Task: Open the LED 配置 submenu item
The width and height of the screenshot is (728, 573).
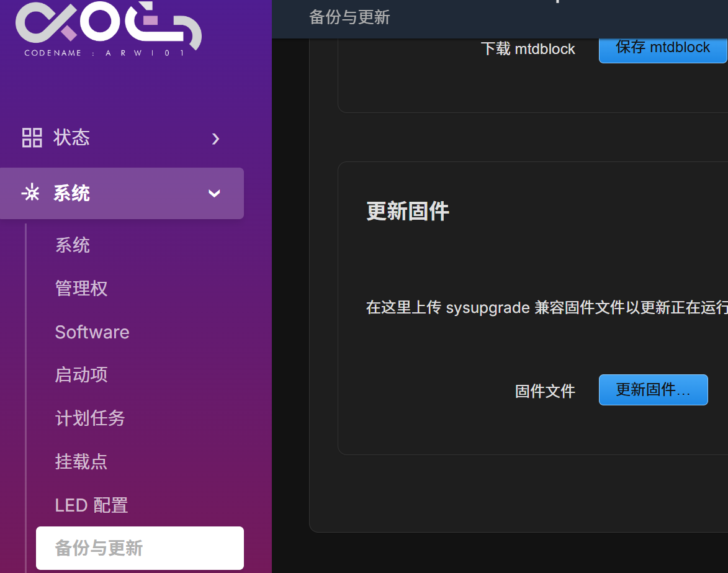Action: click(91, 505)
